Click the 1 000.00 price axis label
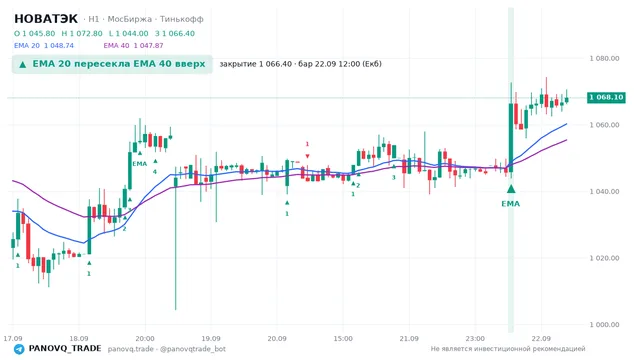Image resolution: width=640 pixels, height=360 pixels. coord(604,325)
